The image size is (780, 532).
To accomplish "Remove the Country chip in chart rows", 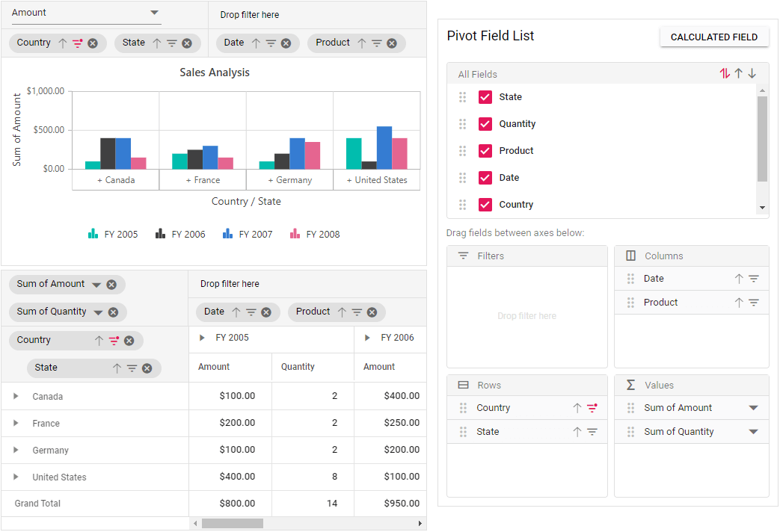I will point(93,43).
